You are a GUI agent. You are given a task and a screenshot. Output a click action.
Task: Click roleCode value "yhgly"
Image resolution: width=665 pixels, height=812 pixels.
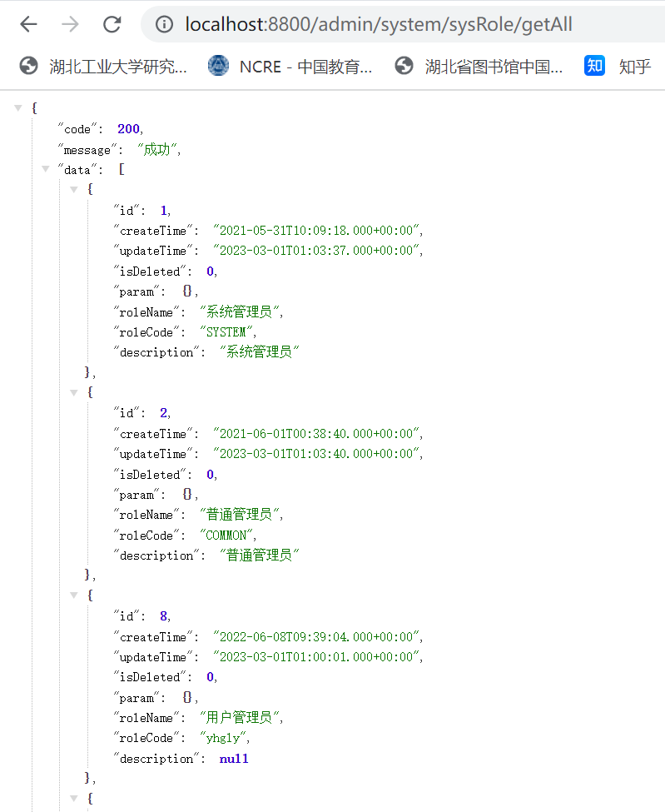coord(223,738)
